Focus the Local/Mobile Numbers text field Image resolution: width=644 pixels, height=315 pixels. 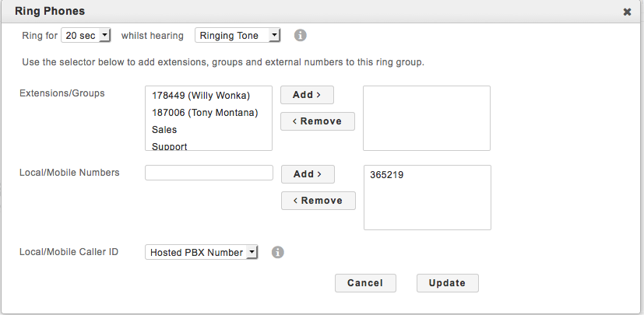point(209,173)
